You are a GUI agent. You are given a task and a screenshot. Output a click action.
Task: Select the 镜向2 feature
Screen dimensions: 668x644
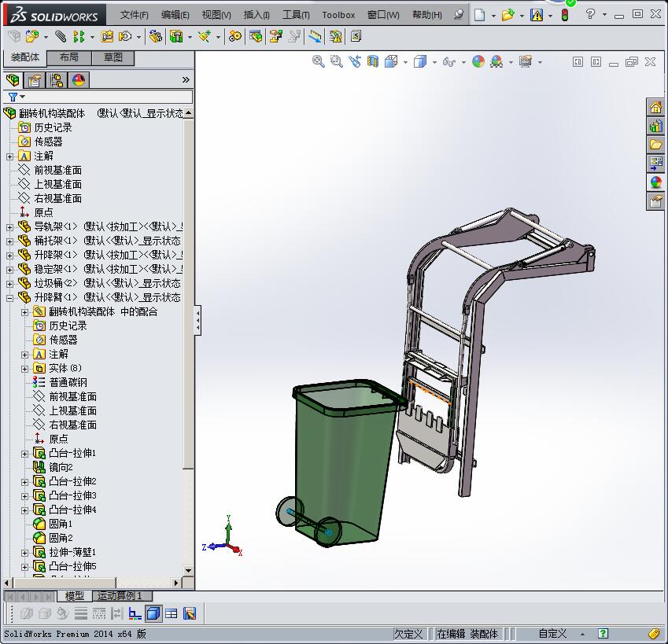61,467
